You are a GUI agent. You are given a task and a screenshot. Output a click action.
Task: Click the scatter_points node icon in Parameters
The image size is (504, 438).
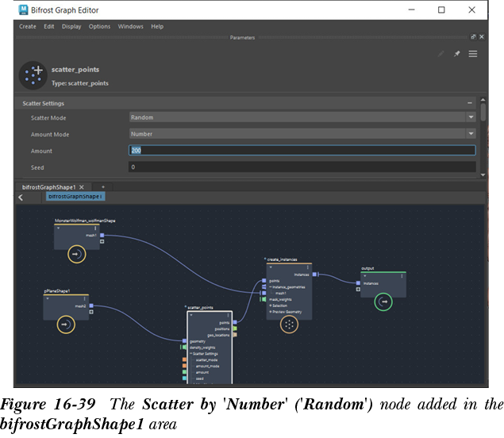34,75
